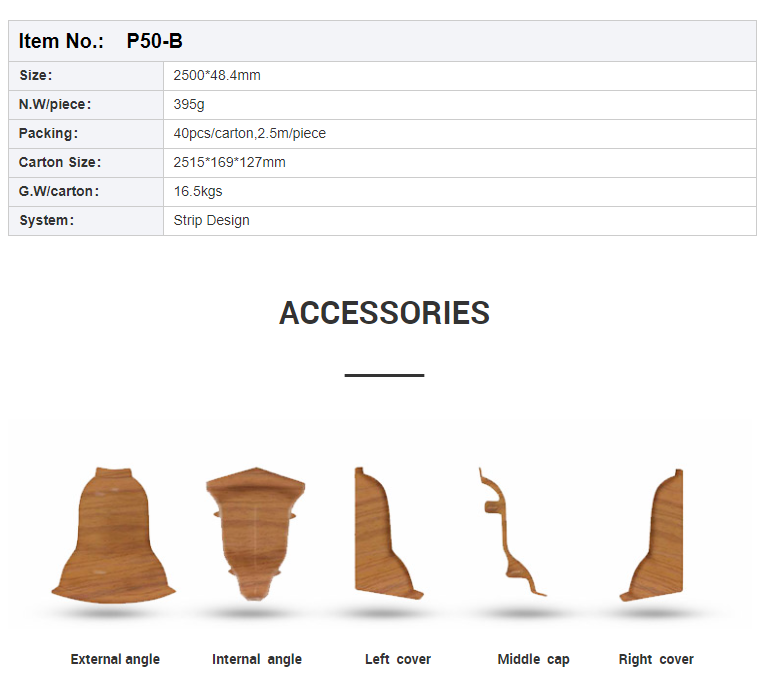Click the Item No. P50-B table header
The height and width of the screenshot is (700, 769).
click(x=100, y=41)
